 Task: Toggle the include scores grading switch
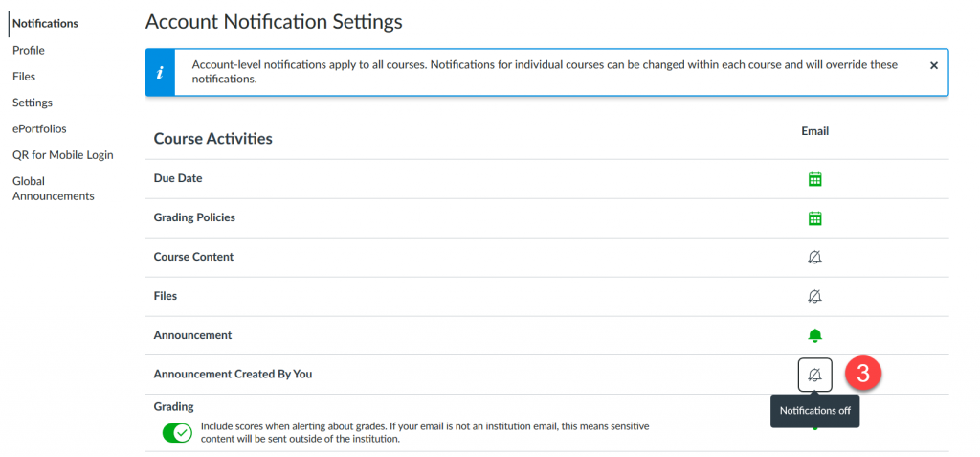point(177,433)
